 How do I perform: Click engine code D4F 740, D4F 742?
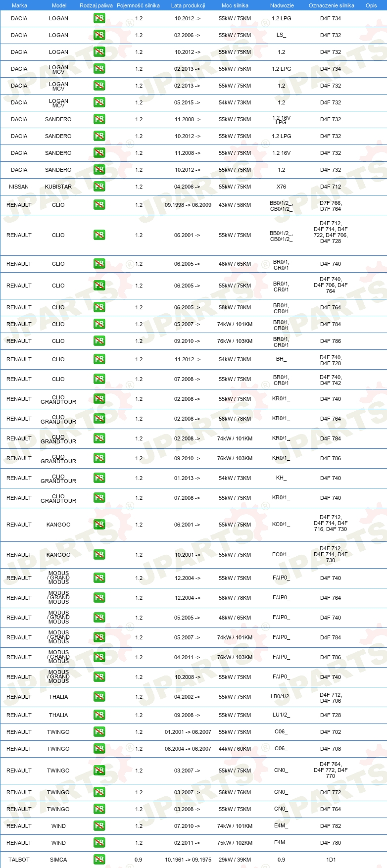point(331,380)
